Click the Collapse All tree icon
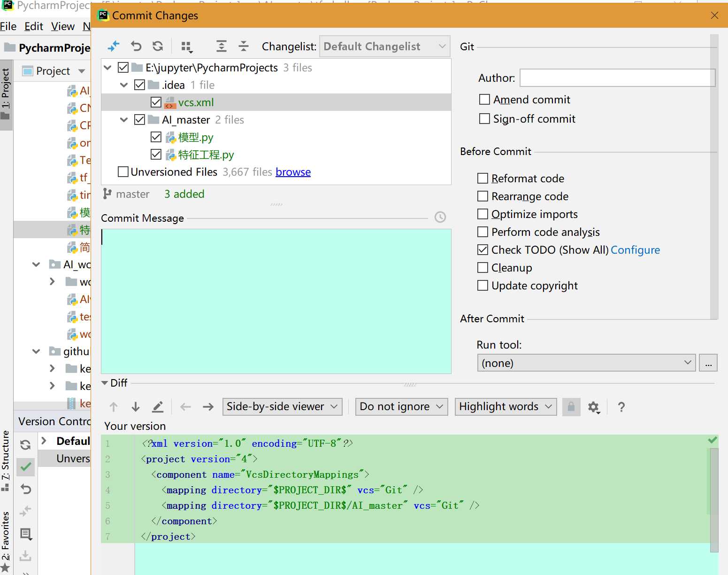Screen dimensions: 728x575 click(243, 46)
